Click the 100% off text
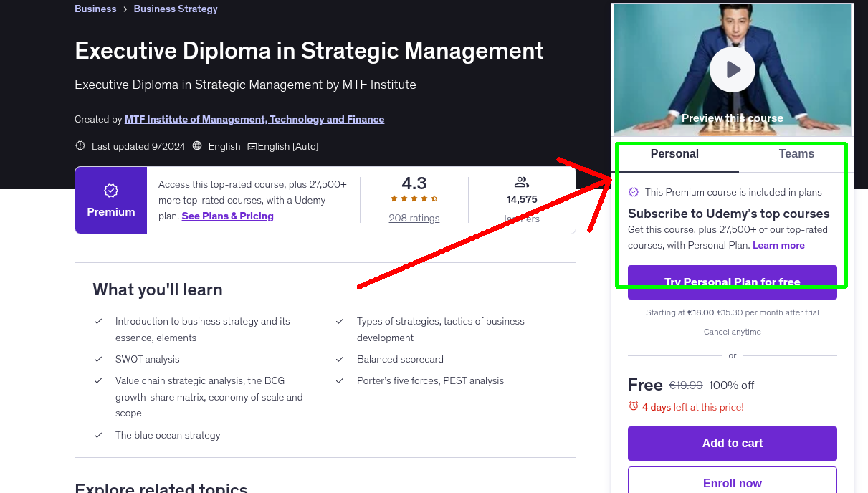Image resolution: width=868 pixels, height=493 pixels. [731, 385]
